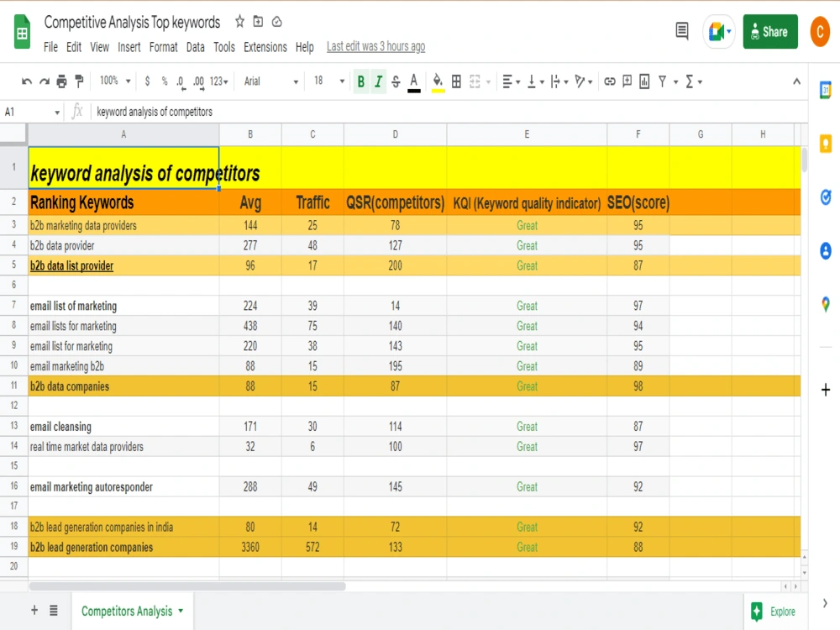Open the functions sigma menu

[693, 81]
